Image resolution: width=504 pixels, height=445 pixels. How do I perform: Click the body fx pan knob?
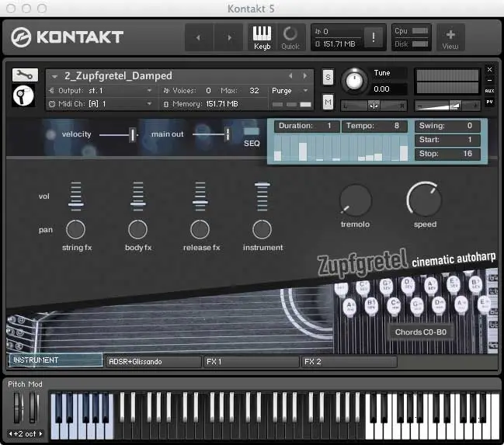pos(138,230)
